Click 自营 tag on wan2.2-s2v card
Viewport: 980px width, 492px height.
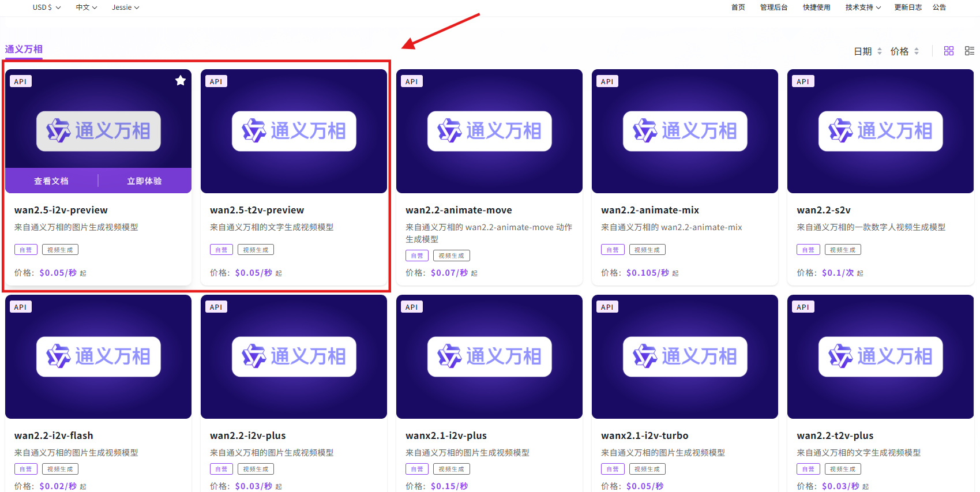tap(808, 250)
